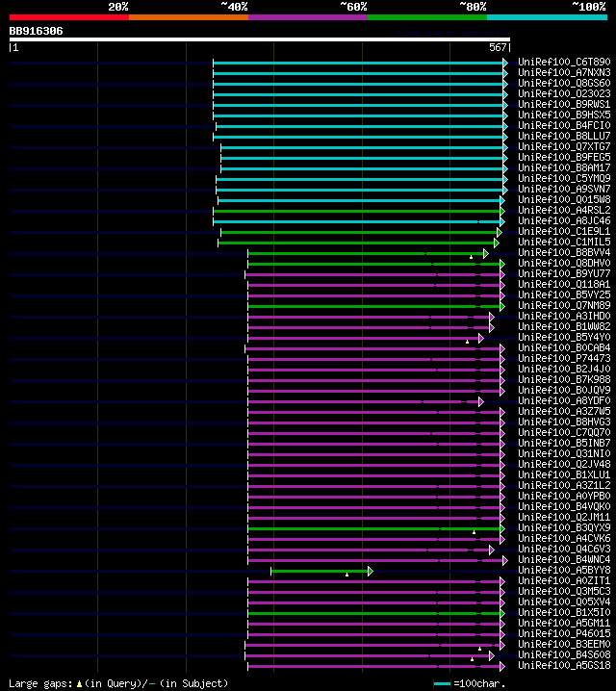Open hit UniRef100_A9SVN7
The width and height of the screenshot is (616, 691).
point(564,189)
